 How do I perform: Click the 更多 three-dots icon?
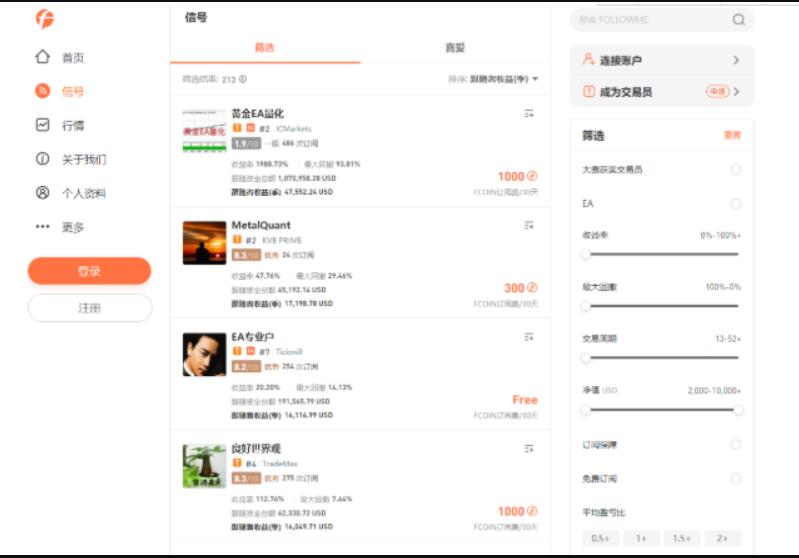coord(43,227)
